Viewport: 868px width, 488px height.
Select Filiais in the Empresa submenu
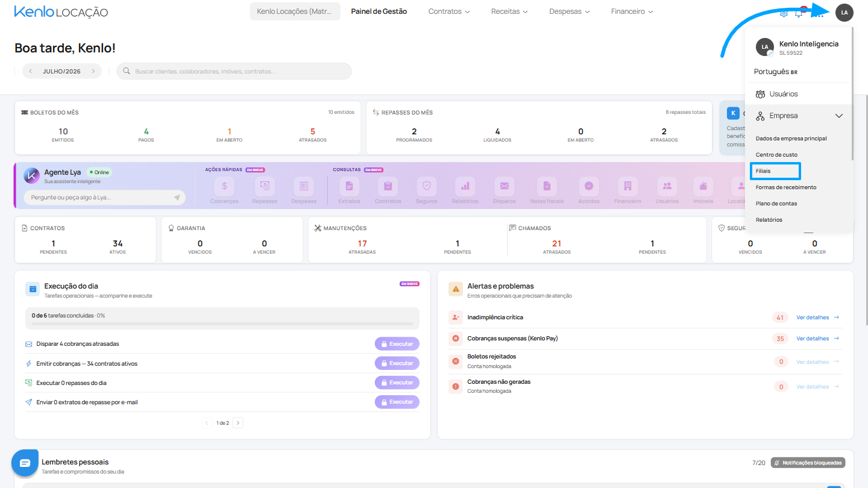pyautogui.click(x=763, y=171)
